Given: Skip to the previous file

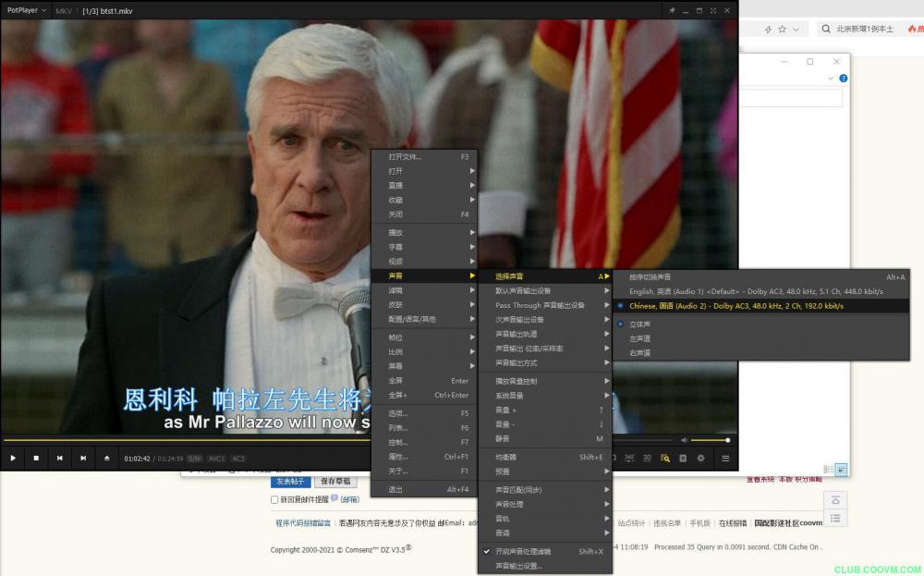Looking at the screenshot, I should click(x=60, y=458).
